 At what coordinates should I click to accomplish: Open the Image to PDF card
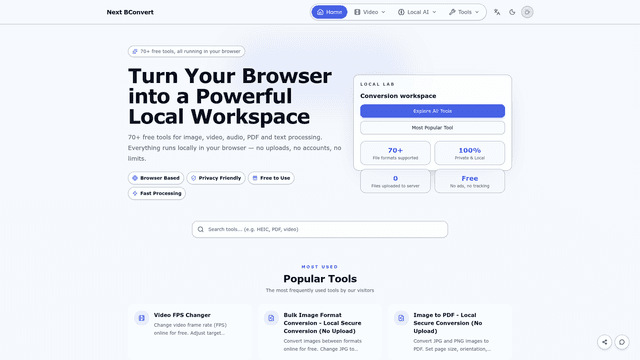pos(449,331)
